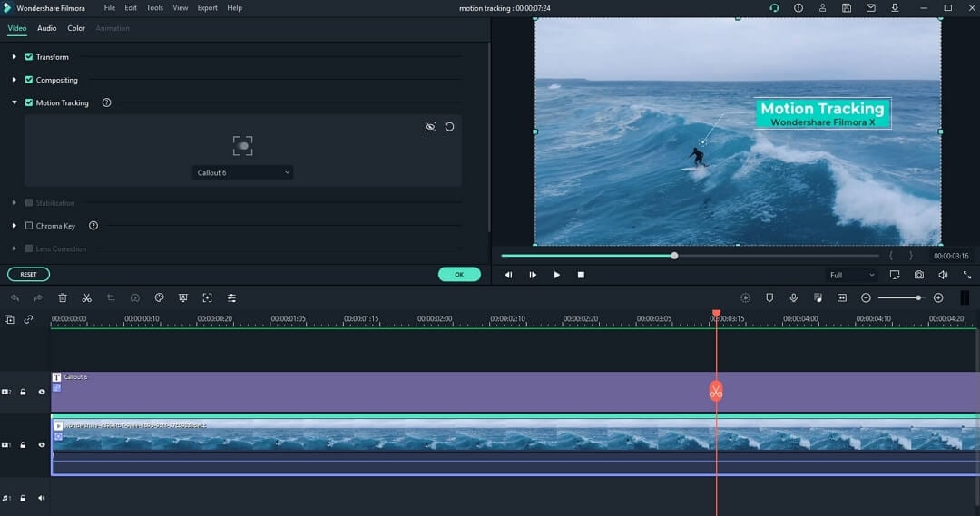This screenshot has height=516, width=980.
Task: Expand the Transform section arrow
Action: pyautogui.click(x=14, y=57)
